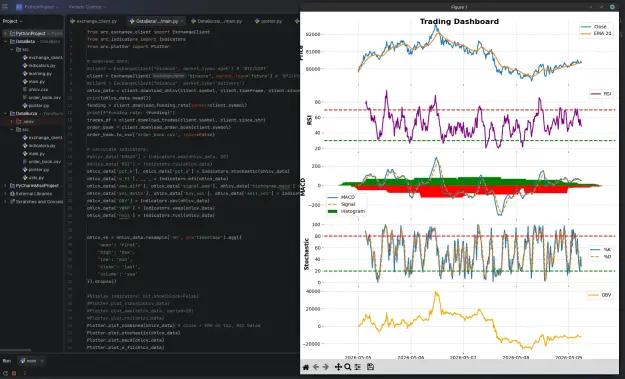Open plotter.py under DataBeta src
The image size is (625, 379).
tap(39, 106)
